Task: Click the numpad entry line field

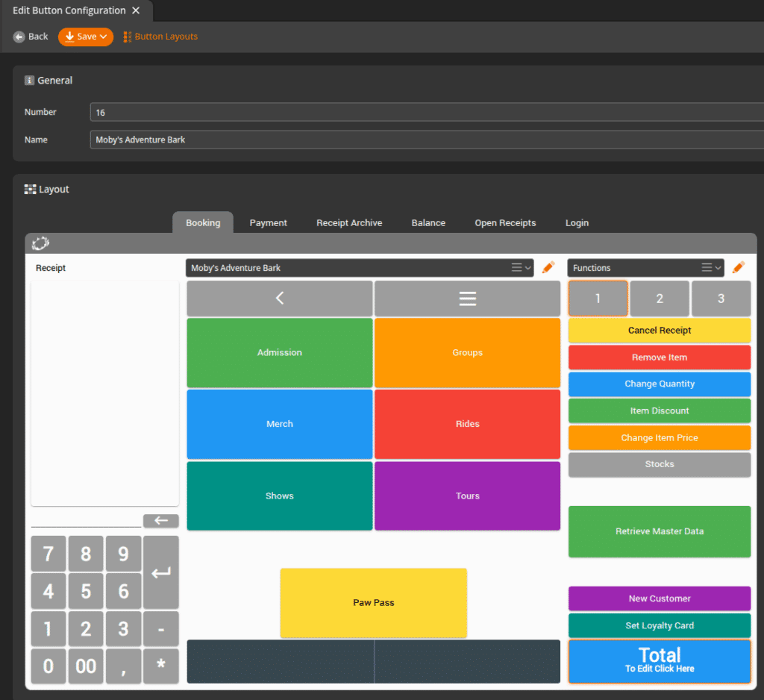Action: (87, 521)
